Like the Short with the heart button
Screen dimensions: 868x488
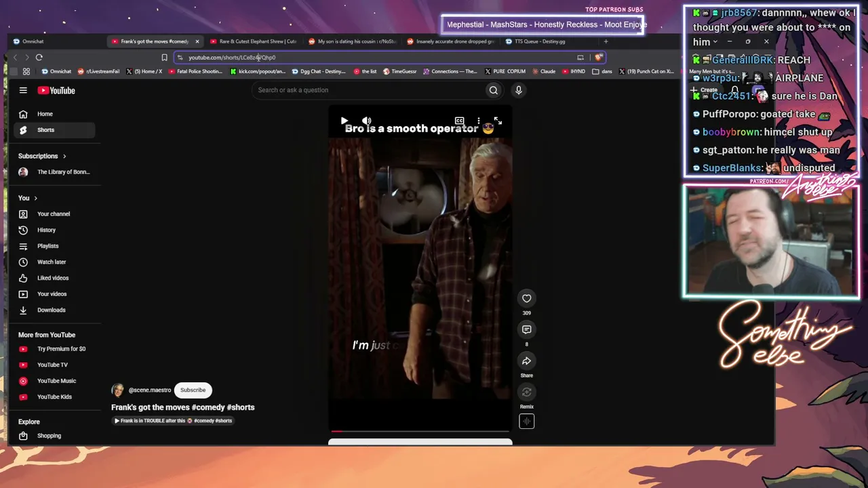coord(526,298)
